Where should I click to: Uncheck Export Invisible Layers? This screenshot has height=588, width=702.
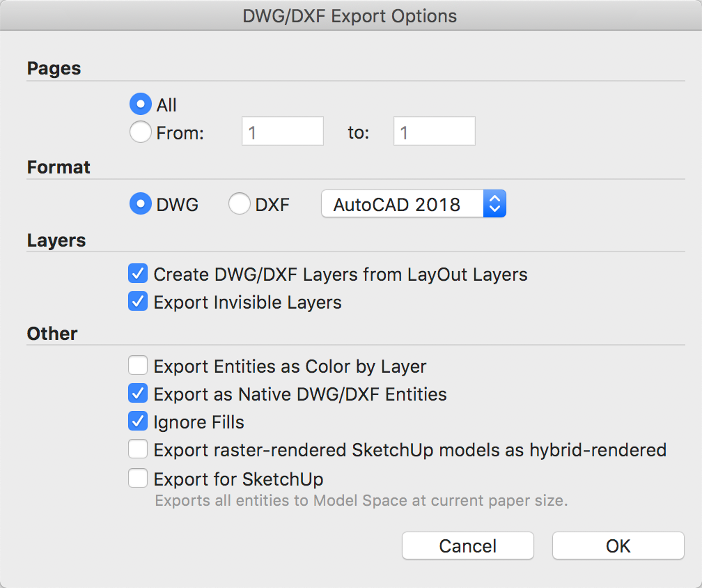[138, 302]
